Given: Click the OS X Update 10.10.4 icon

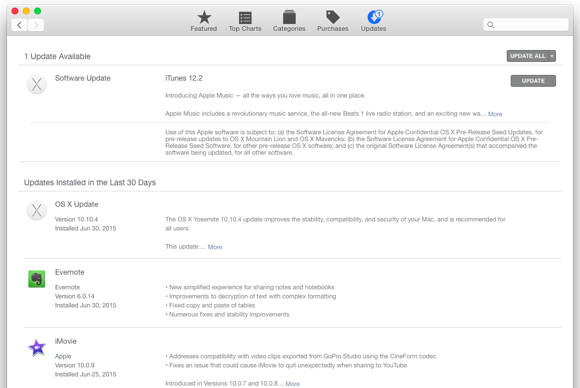Looking at the screenshot, I should pos(37,210).
